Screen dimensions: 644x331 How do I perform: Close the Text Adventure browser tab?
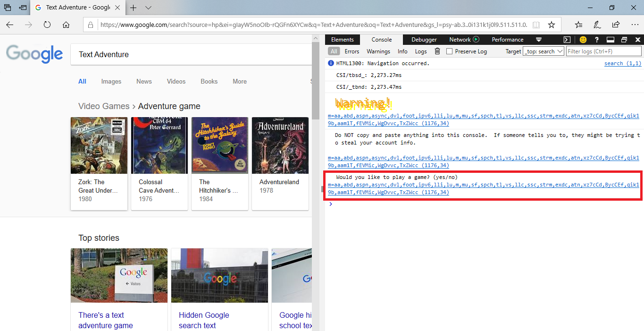(x=118, y=8)
